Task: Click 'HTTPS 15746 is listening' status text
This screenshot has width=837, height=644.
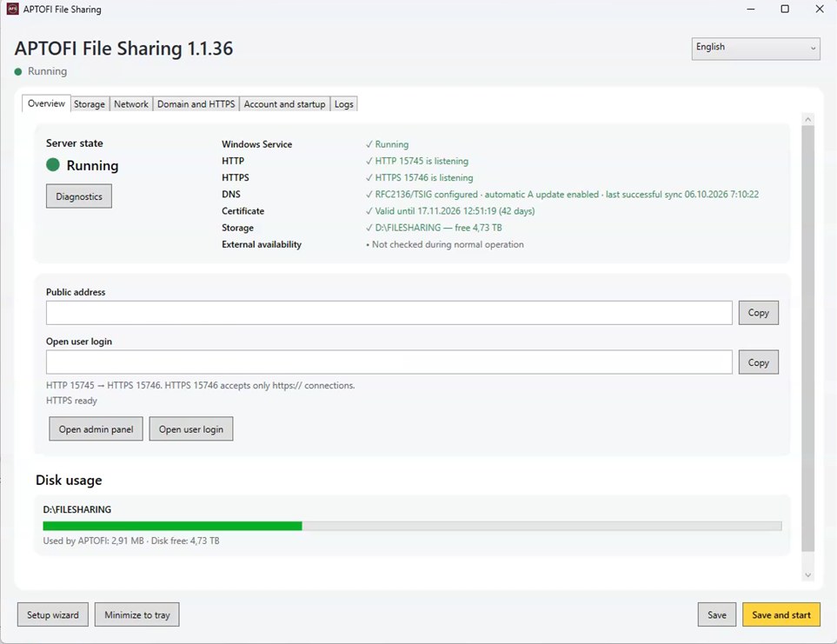Action: coord(424,177)
